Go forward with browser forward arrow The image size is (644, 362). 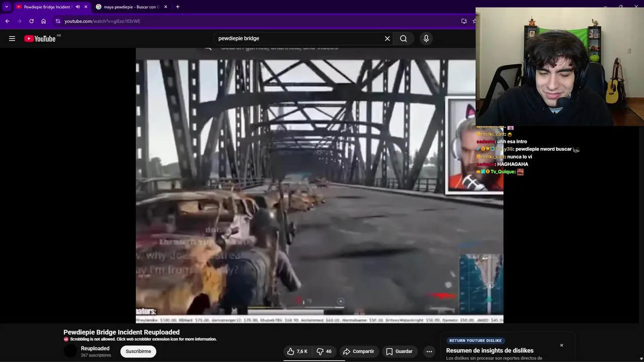click(x=19, y=21)
